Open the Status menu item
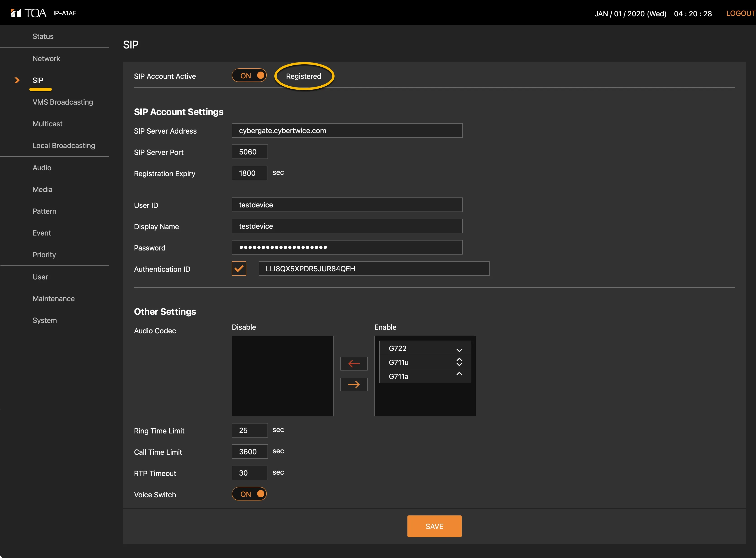The height and width of the screenshot is (558, 756). (43, 36)
